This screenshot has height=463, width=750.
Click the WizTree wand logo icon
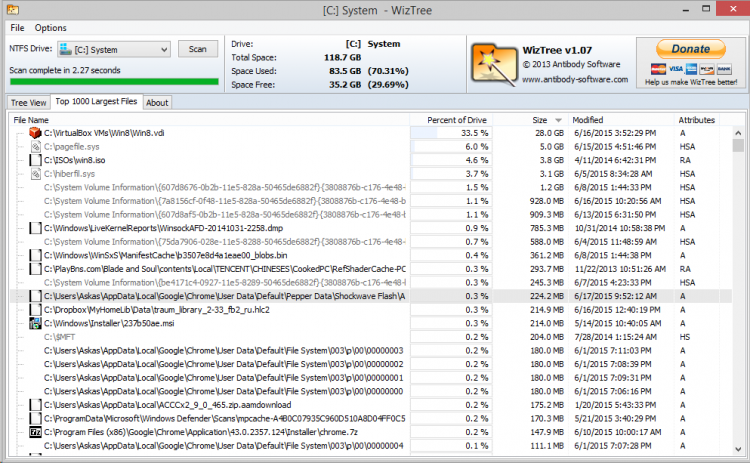493,64
